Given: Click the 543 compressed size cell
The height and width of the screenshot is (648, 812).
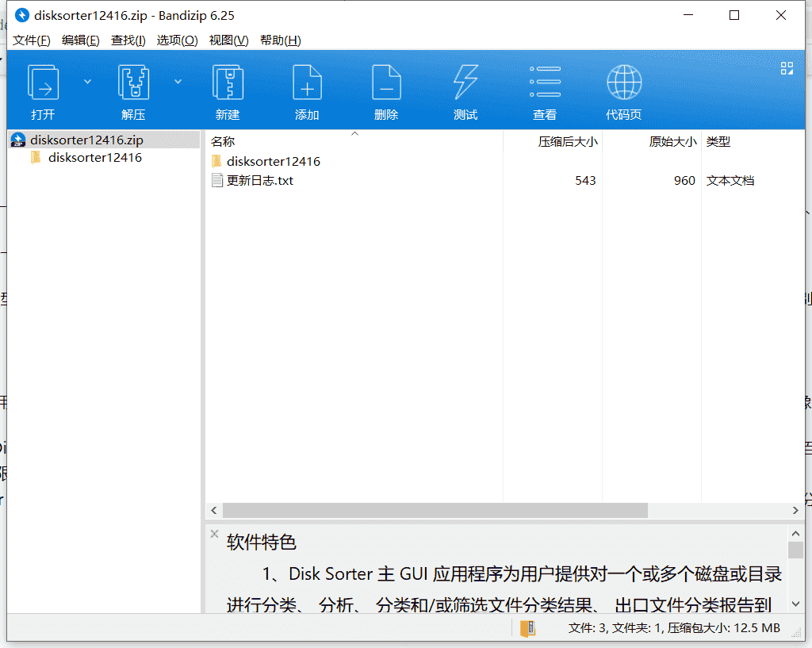Looking at the screenshot, I should [x=585, y=180].
